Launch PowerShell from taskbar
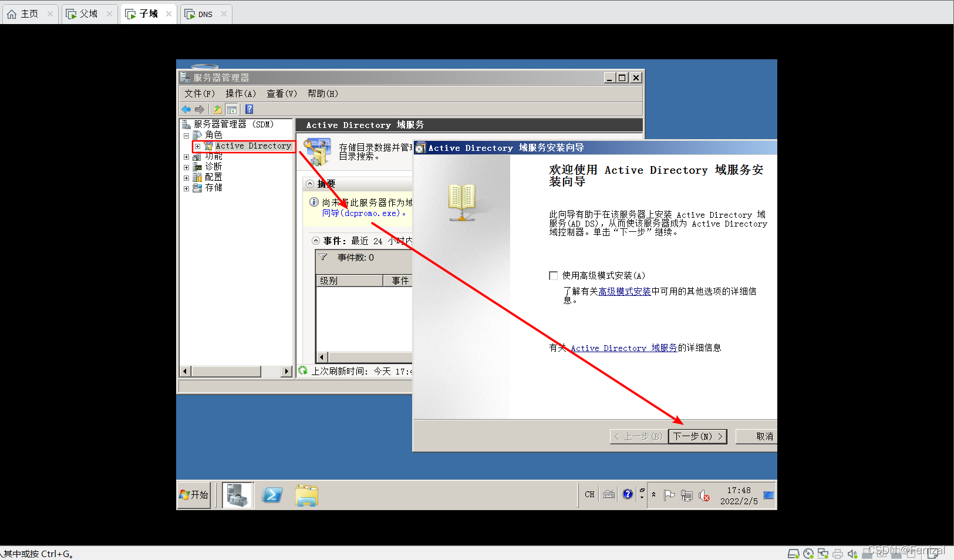Viewport: 954px width, 560px height. [272, 495]
